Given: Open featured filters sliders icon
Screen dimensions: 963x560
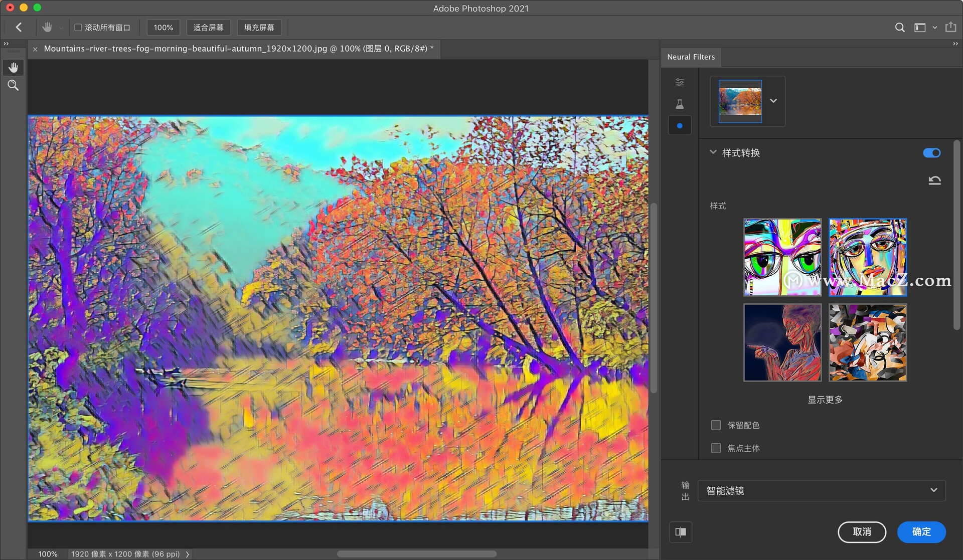Looking at the screenshot, I should (x=680, y=82).
